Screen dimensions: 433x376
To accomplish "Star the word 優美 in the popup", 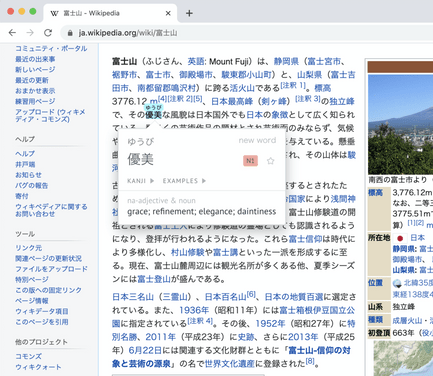I will coord(270,161).
